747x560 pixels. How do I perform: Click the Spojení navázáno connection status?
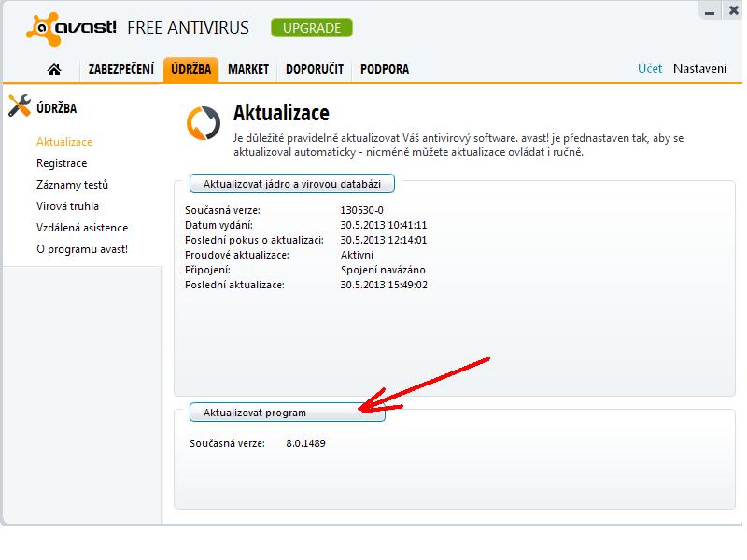(x=383, y=270)
